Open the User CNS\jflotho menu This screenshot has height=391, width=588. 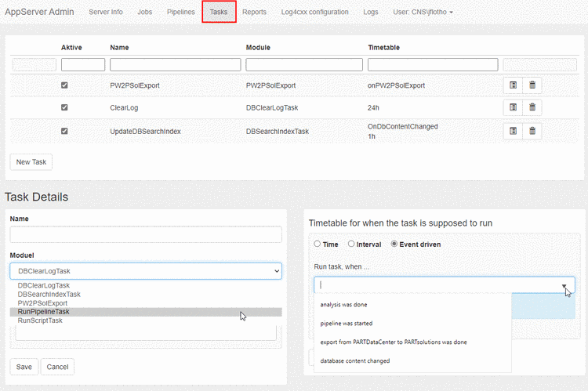[423, 13]
